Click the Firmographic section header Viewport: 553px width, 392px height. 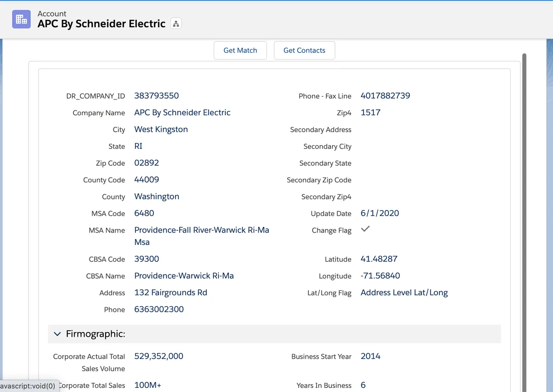(274, 334)
